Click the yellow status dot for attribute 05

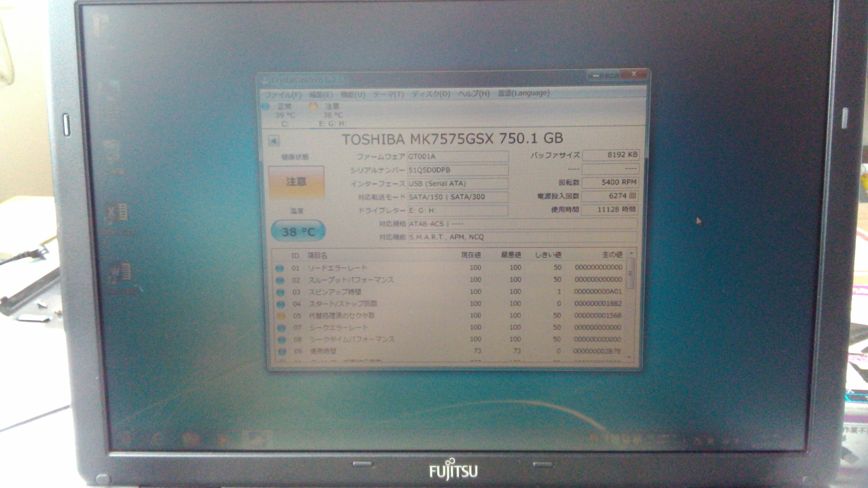pos(281,316)
